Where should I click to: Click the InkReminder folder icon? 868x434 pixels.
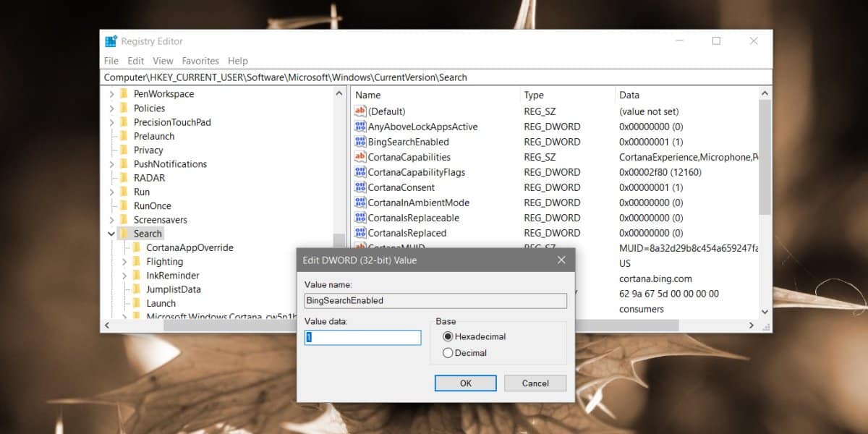(x=136, y=276)
